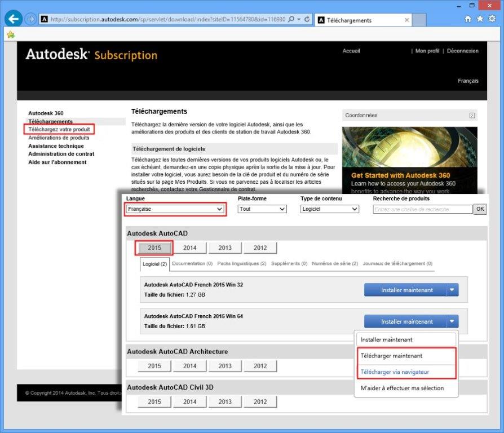Open the Langue dropdown set to Française

pos(175,209)
